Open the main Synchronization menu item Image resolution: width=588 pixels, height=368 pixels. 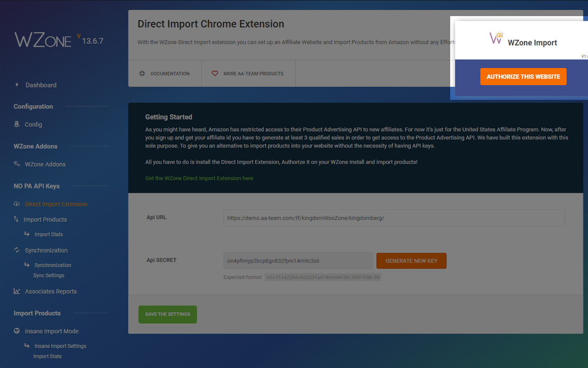tap(46, 250)
